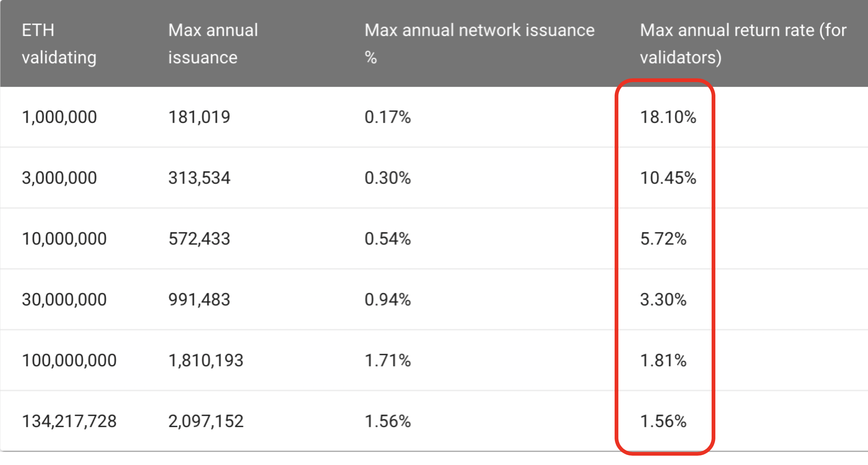Click the 3.30% return rate cell
Image resolution: width=868 pixels, height=465 pixels.
click(x=663, y=300)
